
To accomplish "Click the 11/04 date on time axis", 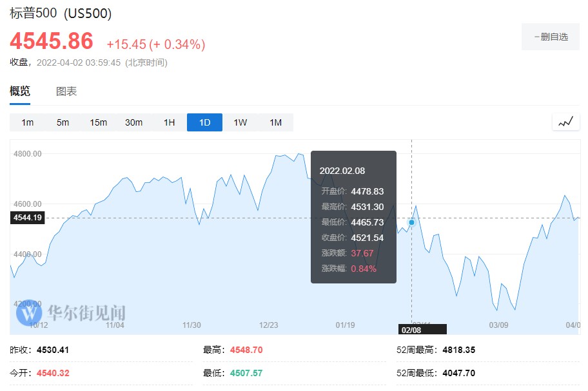I will pos(115,325).
